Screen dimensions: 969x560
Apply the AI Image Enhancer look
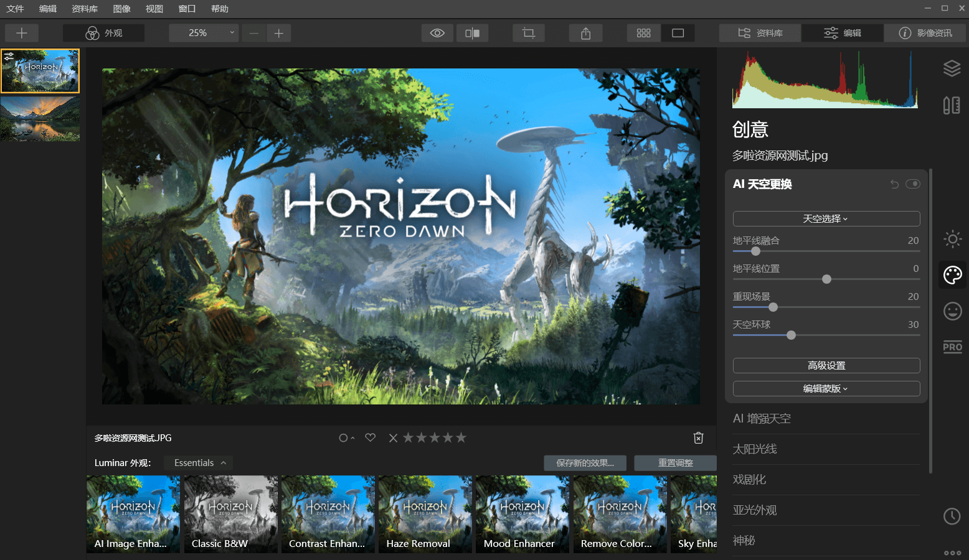(x=133, y=515)
